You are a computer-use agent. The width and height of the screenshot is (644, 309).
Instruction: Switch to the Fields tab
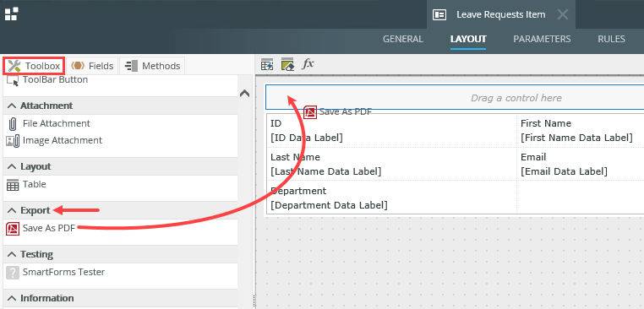(92, 66)
